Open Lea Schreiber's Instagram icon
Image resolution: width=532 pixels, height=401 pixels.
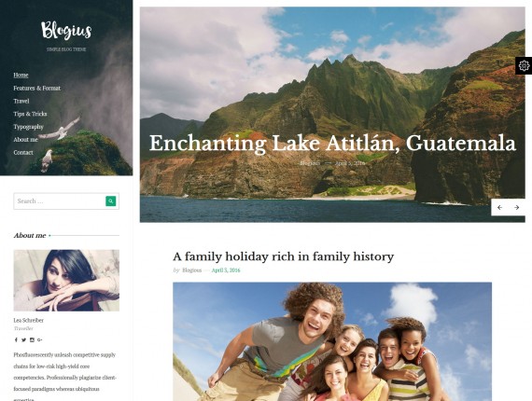[32, 339]
